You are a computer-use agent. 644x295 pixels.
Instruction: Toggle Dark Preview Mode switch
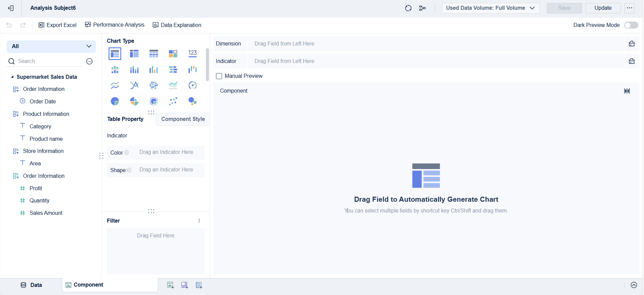(x=631, y=25)
